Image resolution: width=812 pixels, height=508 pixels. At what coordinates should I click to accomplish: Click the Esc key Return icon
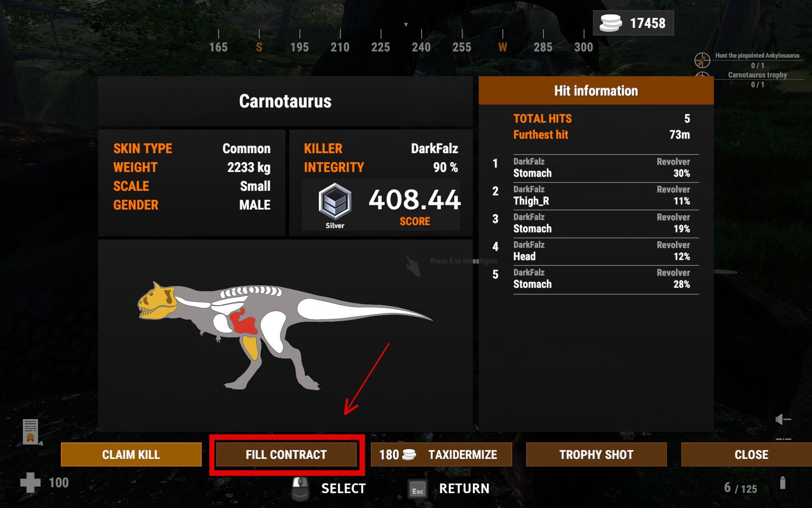417,489
